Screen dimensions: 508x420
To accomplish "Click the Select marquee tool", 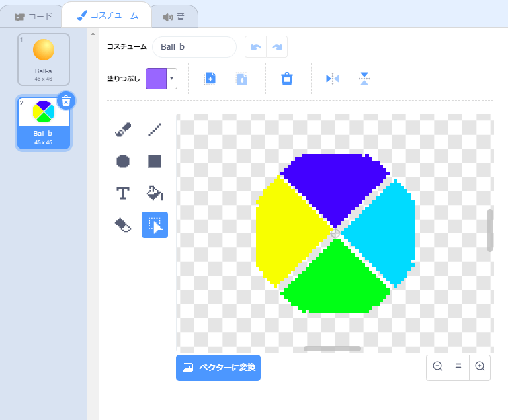I will click(155, 225).
